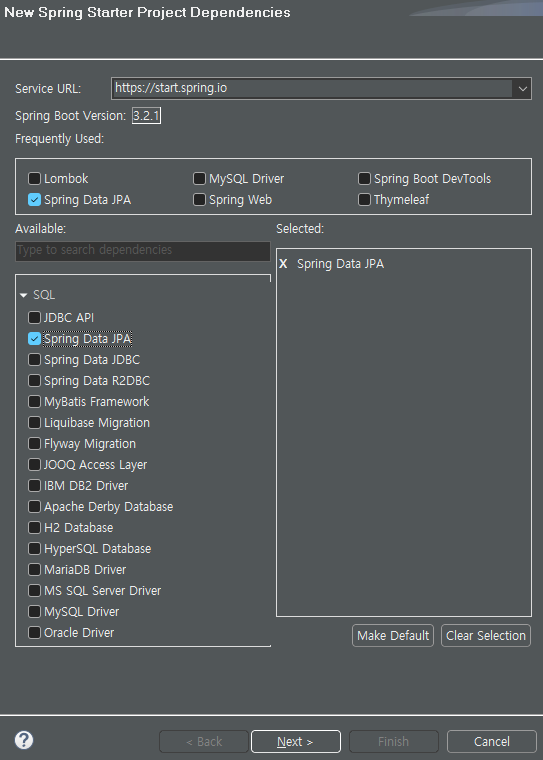Enable Lombok in Frequently Used

[x=34, y=178]
